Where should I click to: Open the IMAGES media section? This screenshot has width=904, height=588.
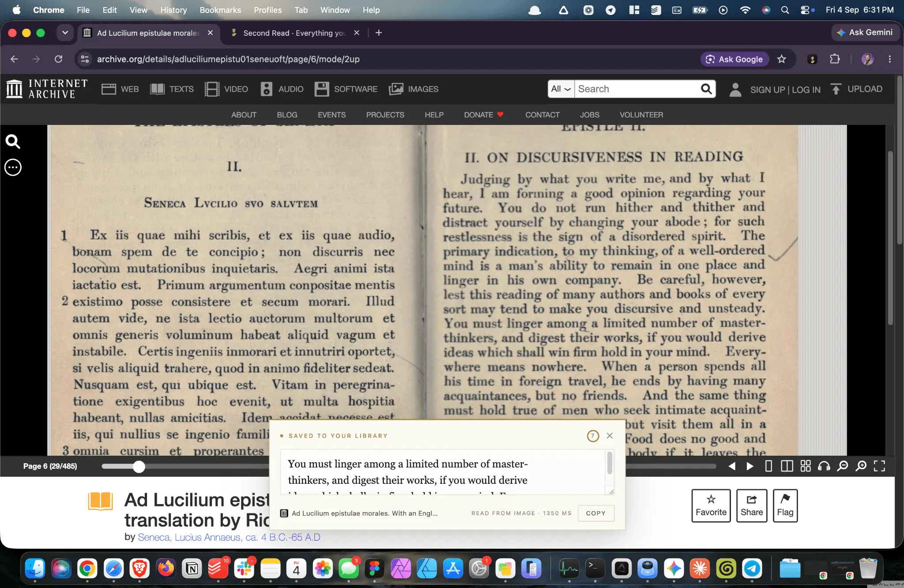[x=414, y=89]
